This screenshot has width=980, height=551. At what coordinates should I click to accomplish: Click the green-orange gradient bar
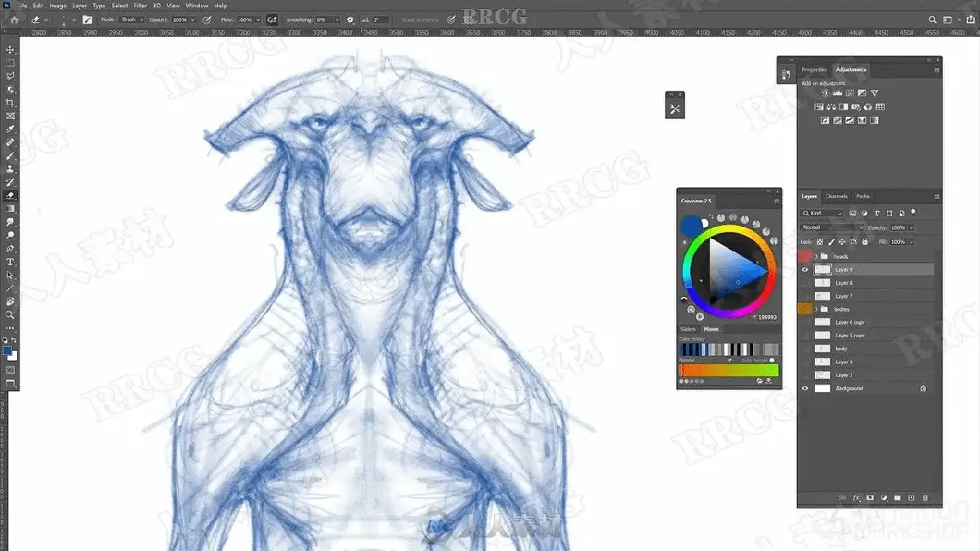tap(729, 370)
